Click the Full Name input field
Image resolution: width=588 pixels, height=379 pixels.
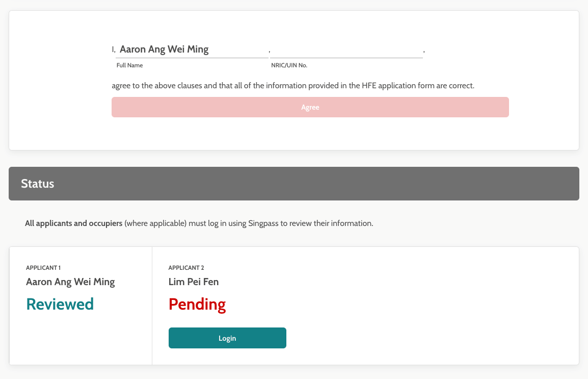[x=192, y=49]
